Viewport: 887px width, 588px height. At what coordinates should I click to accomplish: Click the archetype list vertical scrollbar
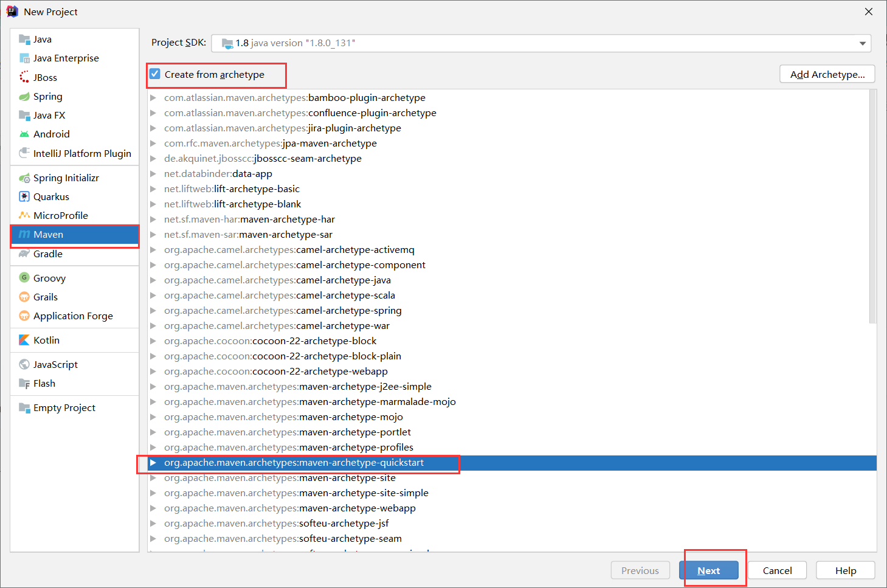pyautogui.click(x=873, y=207)
